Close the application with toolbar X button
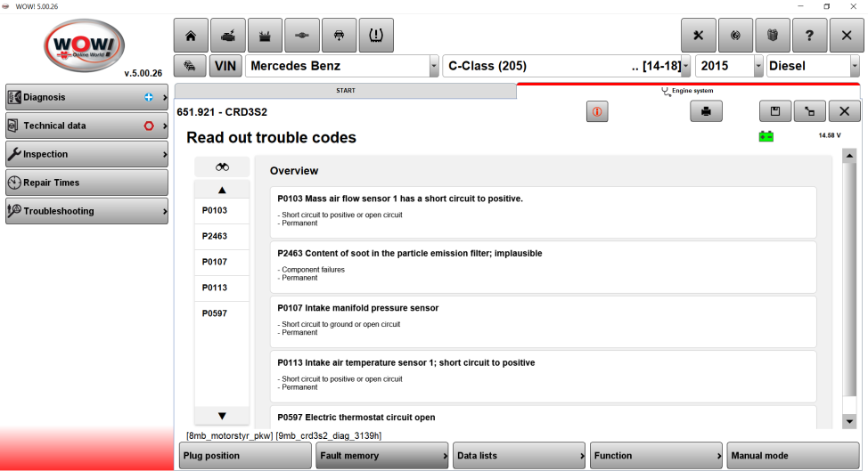Image resolution: width=868 pixels, height=471 pixels. [x=847, y=36]
